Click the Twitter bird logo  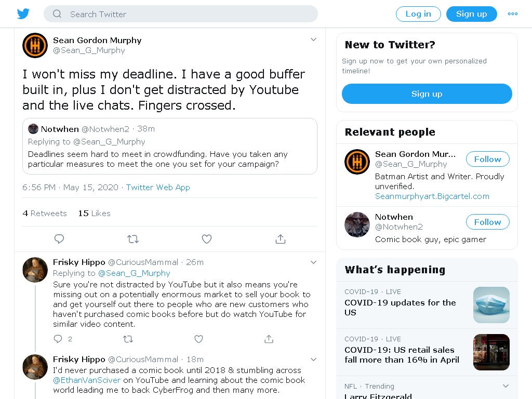[x=23, y=14]
